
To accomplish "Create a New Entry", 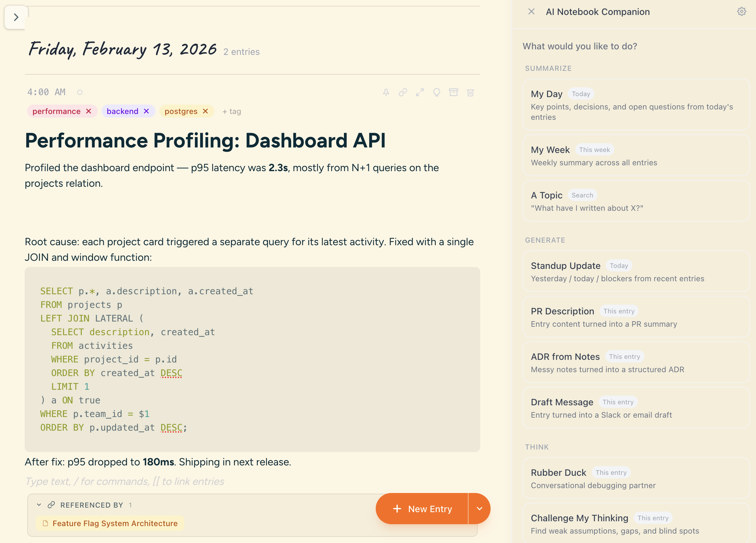I will click(423, 509).
